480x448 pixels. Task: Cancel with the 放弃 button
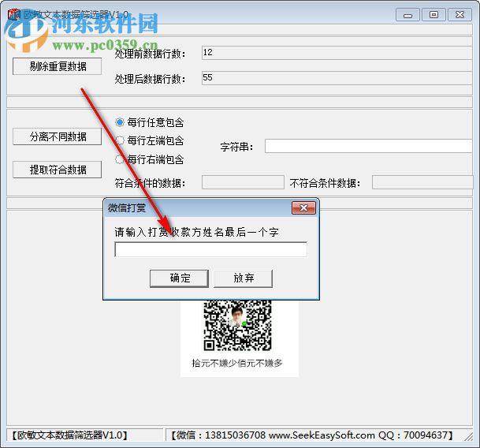243,278
